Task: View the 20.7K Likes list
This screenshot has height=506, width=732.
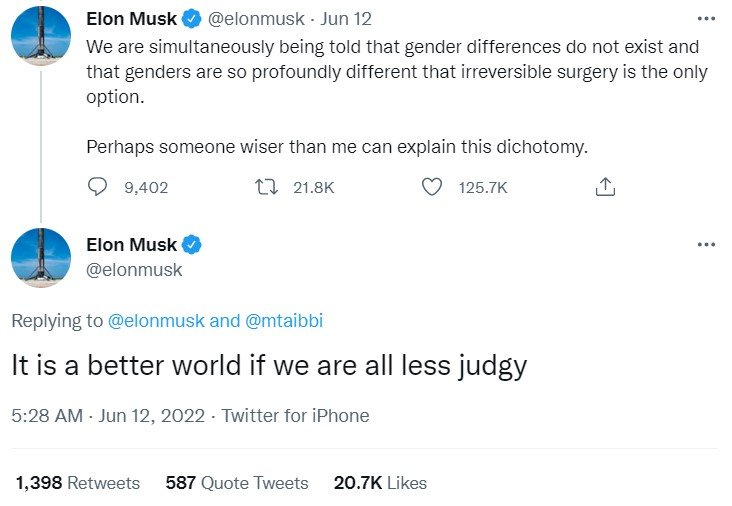Action: tap(380, 483)
